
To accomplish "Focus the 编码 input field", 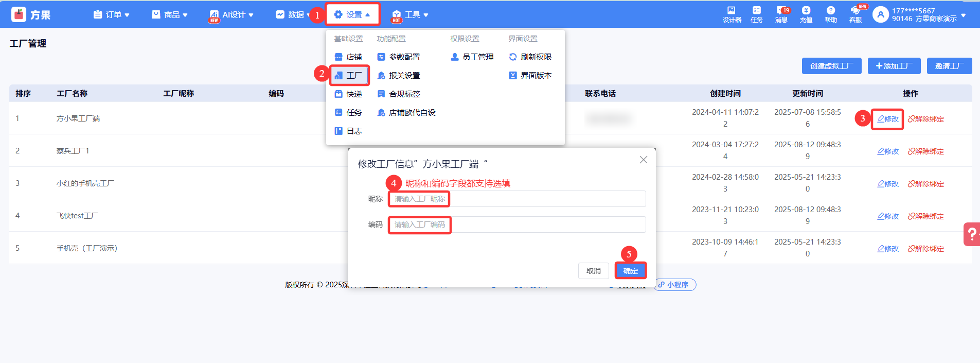I will coord(517,224).
